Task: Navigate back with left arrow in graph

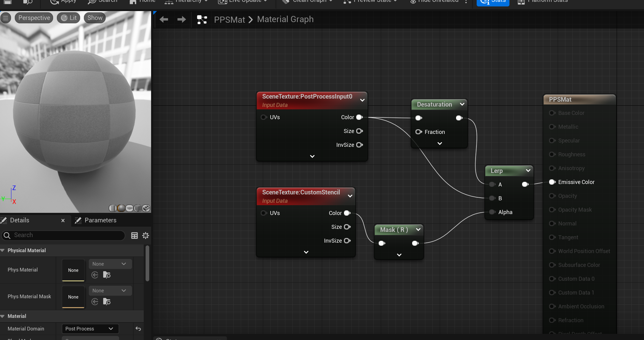Action: coord(164,20)
